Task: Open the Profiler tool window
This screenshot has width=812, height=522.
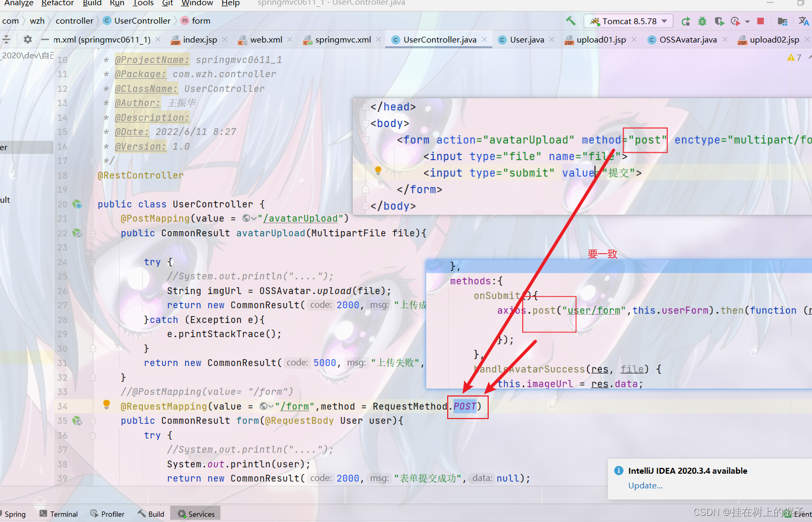Action: (108, 514)
